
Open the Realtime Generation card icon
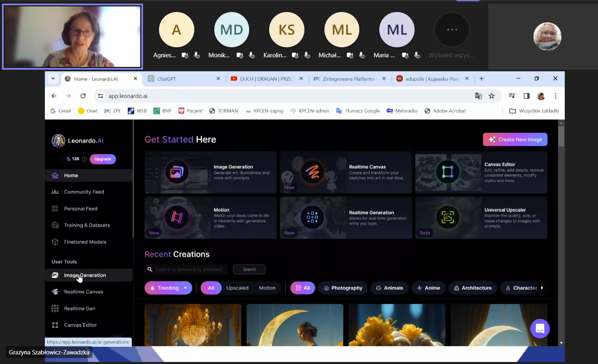[312, 217]
